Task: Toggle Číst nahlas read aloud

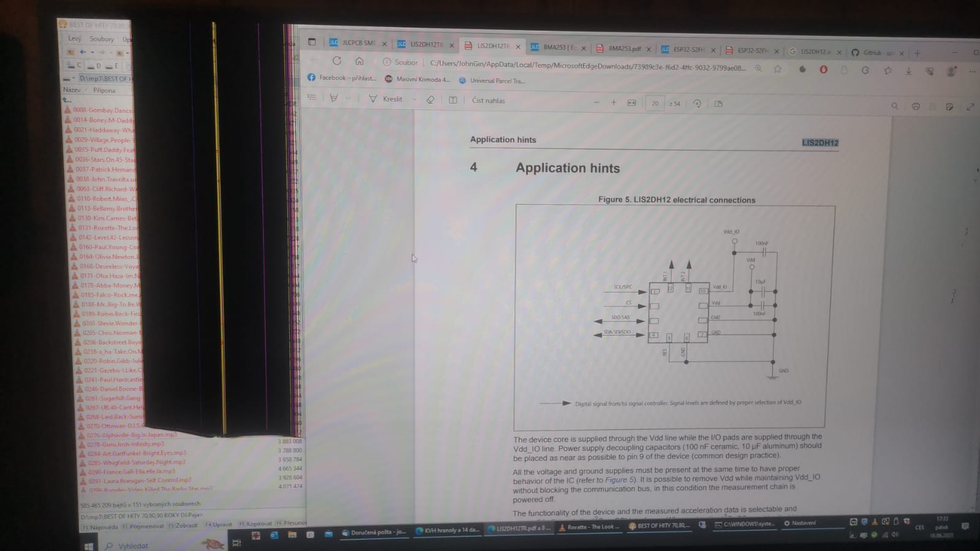Action: (x=488, y=101)
